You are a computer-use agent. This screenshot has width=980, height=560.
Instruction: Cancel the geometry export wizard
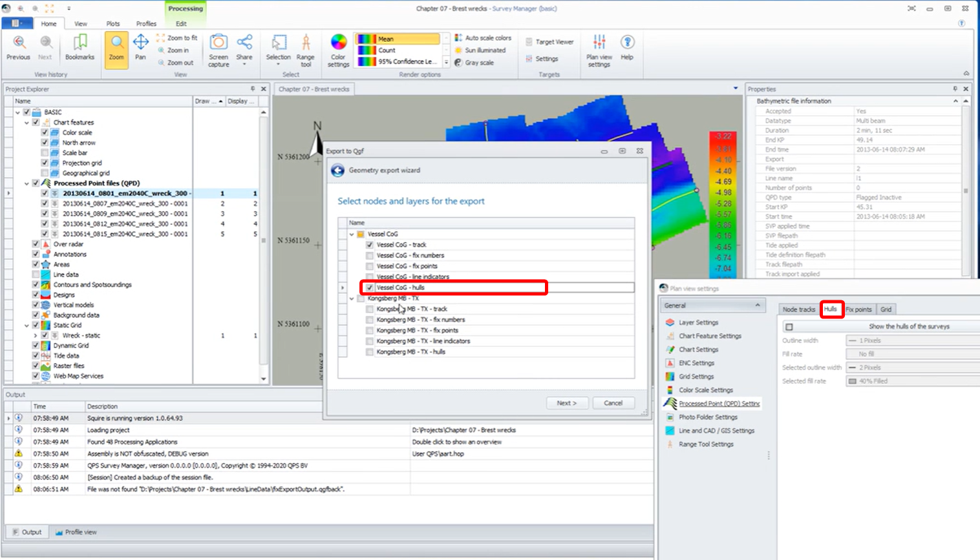tap(613, 403)
